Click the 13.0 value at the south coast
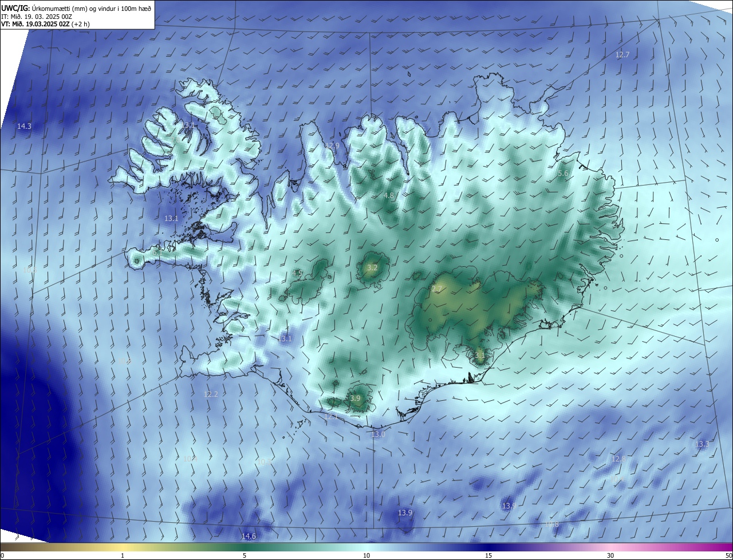Viewport: 733px width, 560px height. [x=378, y=435]
